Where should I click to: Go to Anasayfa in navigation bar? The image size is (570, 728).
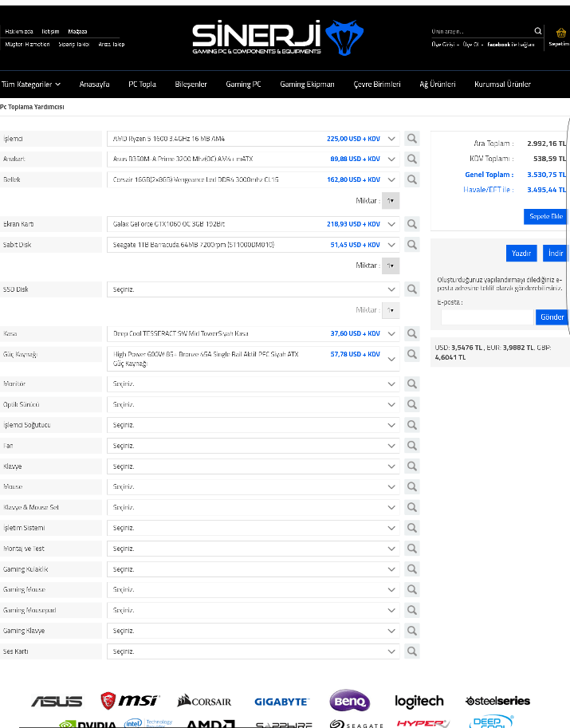94,84
